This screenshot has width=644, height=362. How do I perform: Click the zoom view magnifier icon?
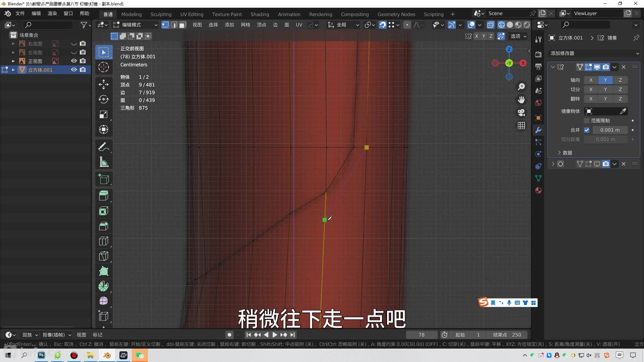[521, 87]
